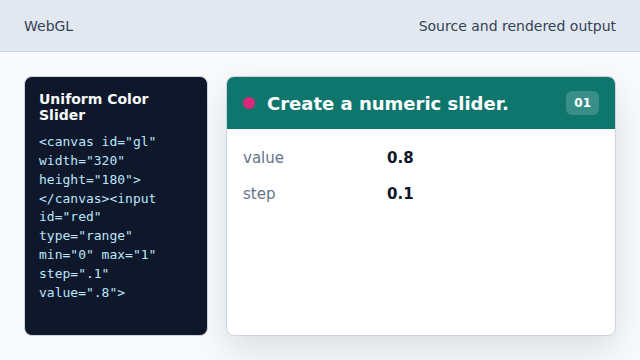Click the WebGL header label

tap(49, 26)
